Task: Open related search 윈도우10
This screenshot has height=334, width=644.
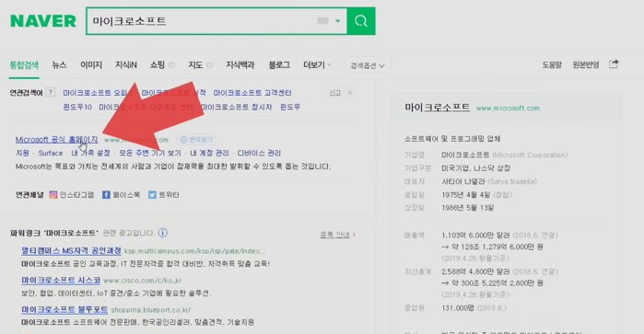Action: click(77, 107)
